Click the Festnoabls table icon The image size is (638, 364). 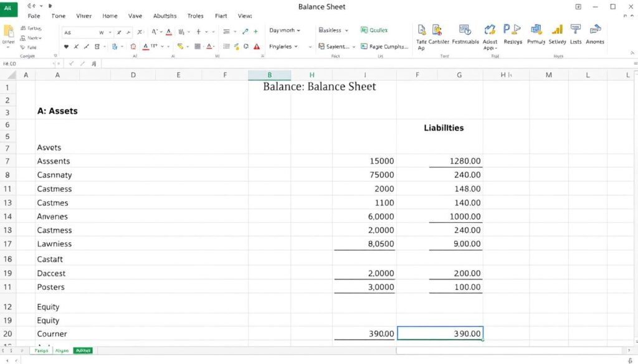[464, 29]
